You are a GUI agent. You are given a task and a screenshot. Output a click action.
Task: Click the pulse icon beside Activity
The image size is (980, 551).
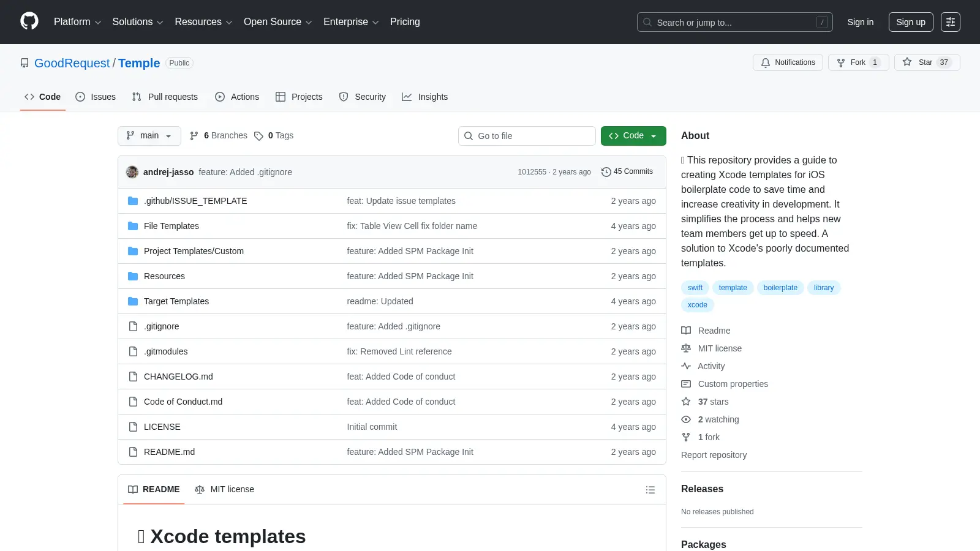pos(686,366)
